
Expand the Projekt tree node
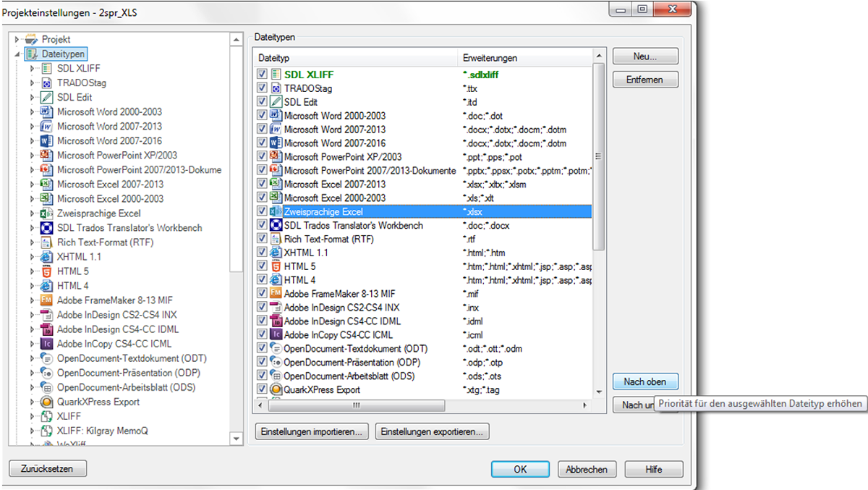pyautogui.click(x=17, y=39)
